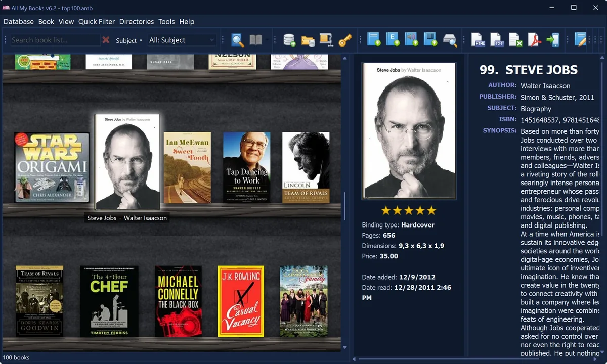Open the dropdown arrow beside the book view icon
607x364 pixels.
[267, 40]
